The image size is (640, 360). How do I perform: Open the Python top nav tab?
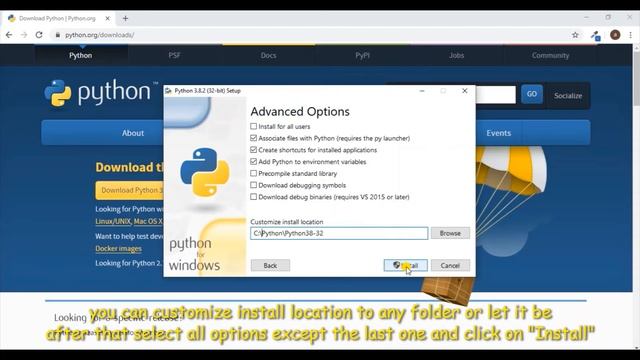[80, 56]
